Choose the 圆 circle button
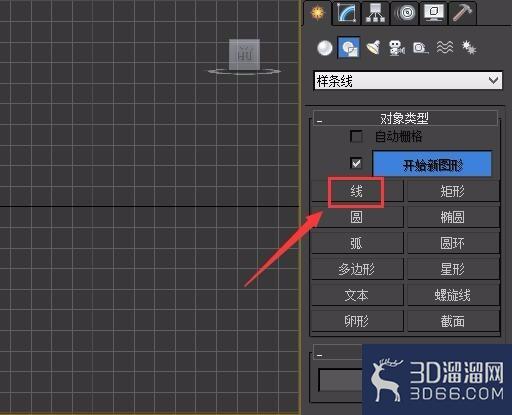Viewport: 512px width, 415px height. [357, 217]
